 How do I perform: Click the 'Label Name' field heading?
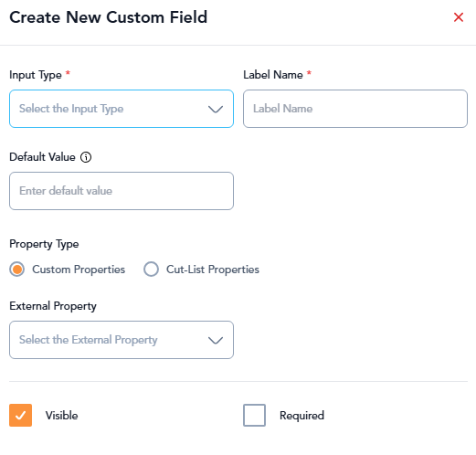[273, 75]
